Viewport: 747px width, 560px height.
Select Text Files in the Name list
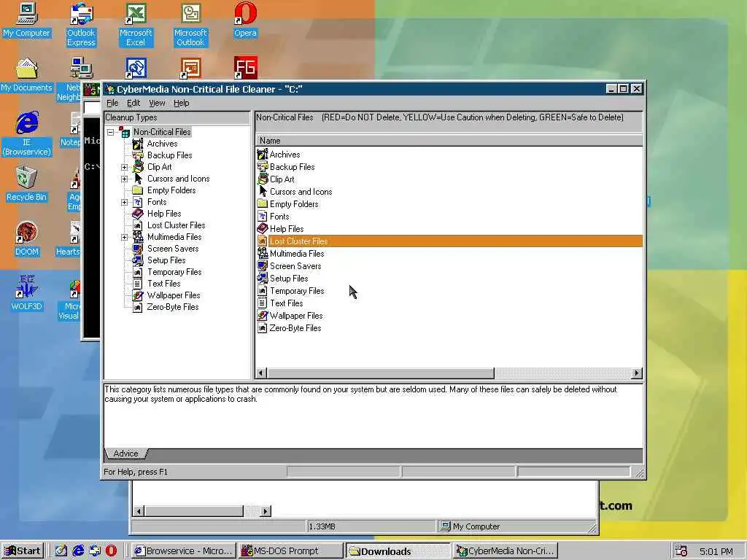coord(286,303)
